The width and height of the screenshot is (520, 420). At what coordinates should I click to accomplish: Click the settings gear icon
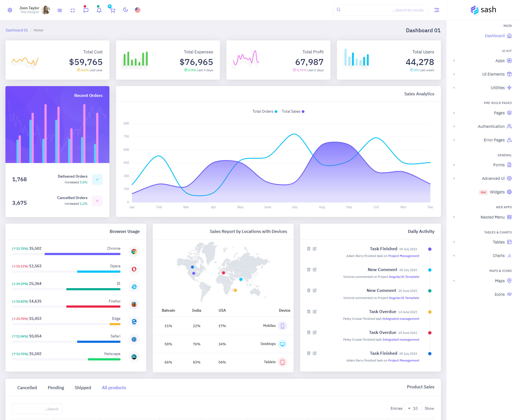coord(10,10)
